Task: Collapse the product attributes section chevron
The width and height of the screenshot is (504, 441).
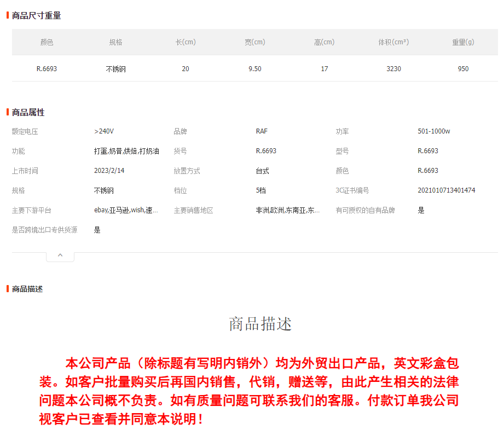Action: (60, 256)
